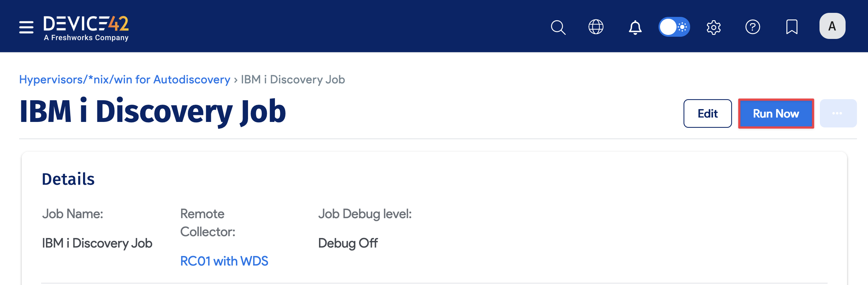The image size is (868, 285).
Task: Open the search icon in navbar
Action: pyautogui.click(x=558, y=27)
